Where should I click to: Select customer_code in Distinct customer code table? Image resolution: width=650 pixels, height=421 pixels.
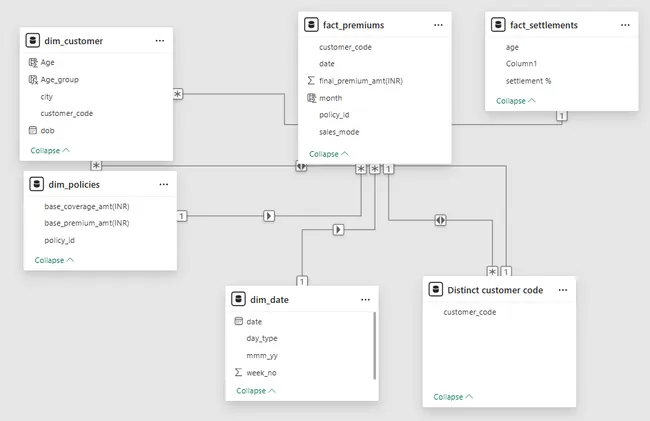pos(470,312)
